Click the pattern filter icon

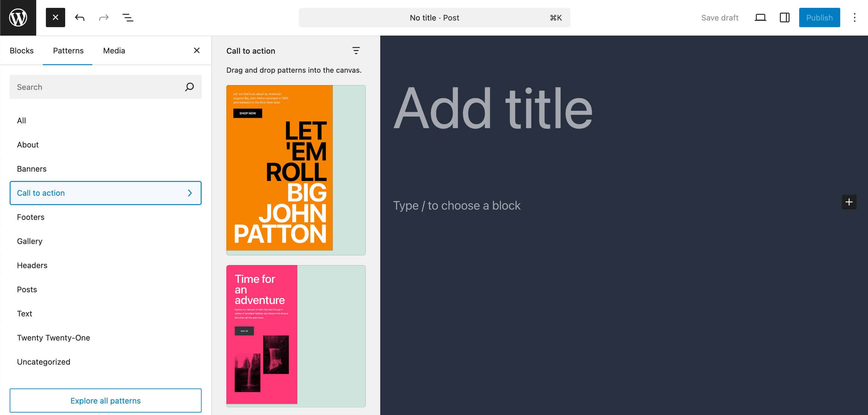coord(356,51)
